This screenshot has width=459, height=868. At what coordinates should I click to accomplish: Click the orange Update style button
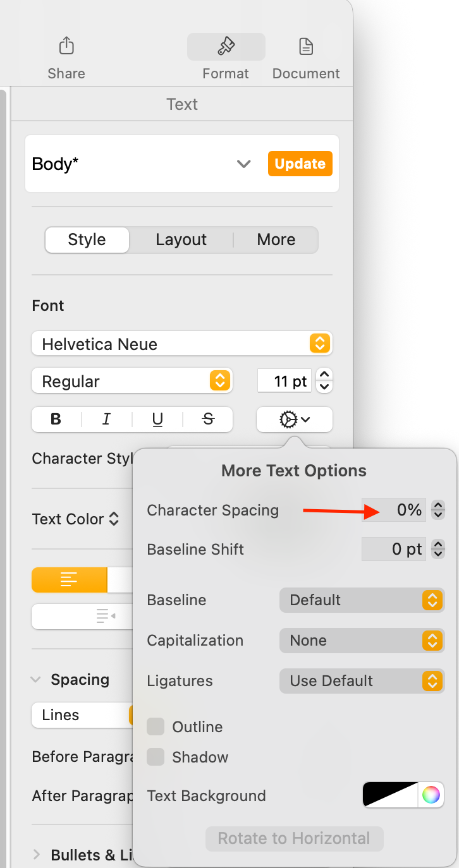pos(300,164)
